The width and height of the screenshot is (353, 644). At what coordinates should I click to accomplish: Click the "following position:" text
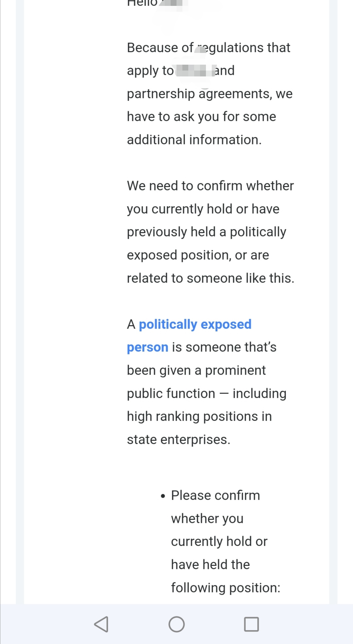click(x=226, y=588)
